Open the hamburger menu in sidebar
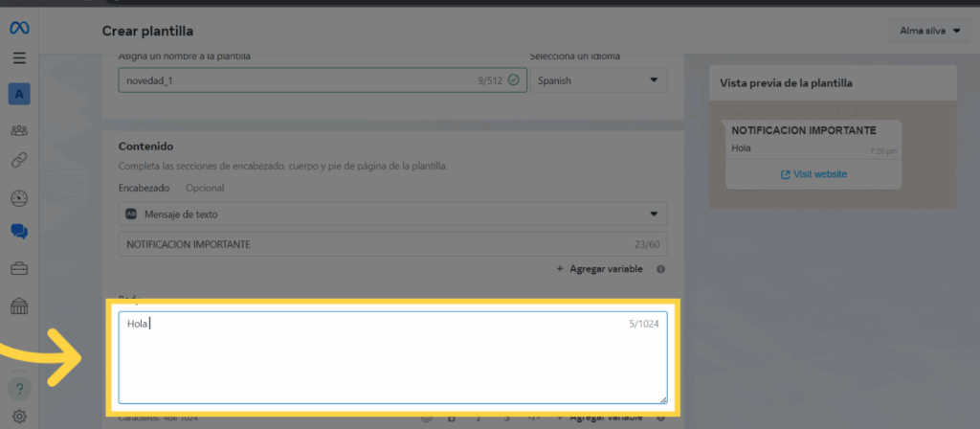 19,57
